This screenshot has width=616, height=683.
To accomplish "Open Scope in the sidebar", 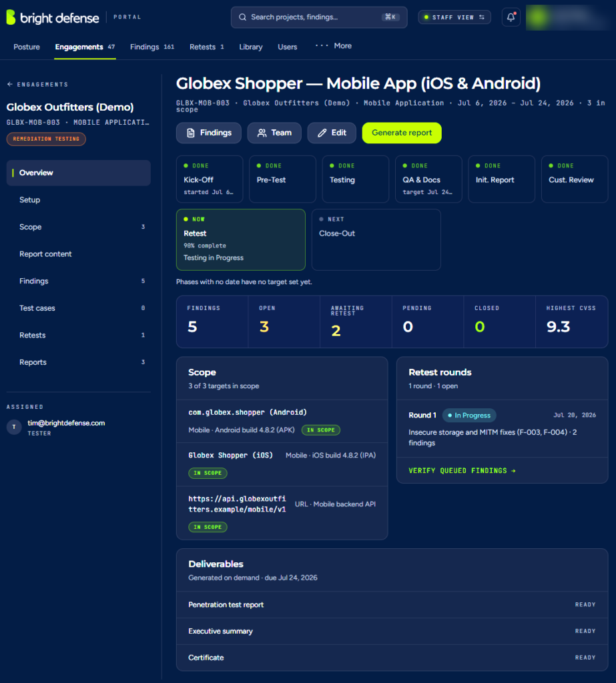I will click(x=79, y=227).
